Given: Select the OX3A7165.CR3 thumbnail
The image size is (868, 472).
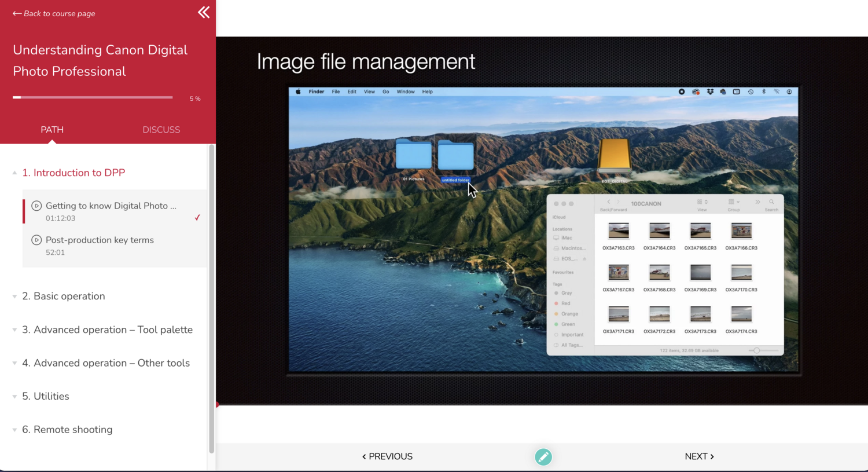Looking at the screenshot, I should point(700,230).
